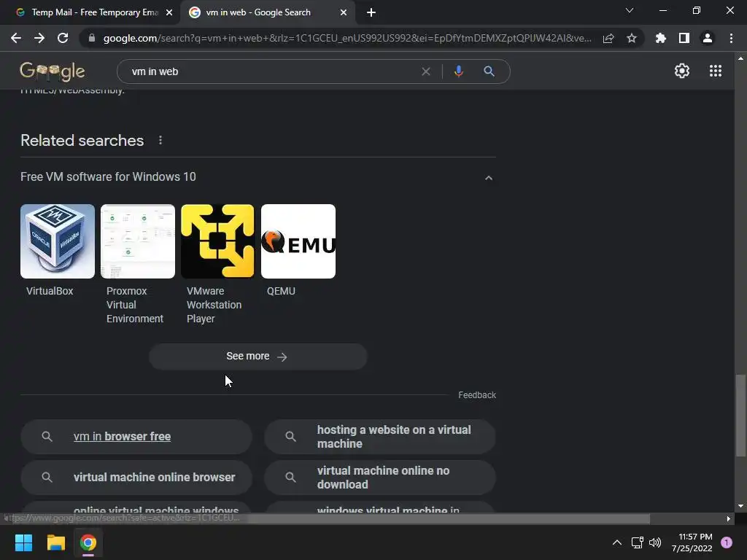This screenshot has height=560, width=747.
Task: Click the search box containing 'vm in web'
Action: 271,71
